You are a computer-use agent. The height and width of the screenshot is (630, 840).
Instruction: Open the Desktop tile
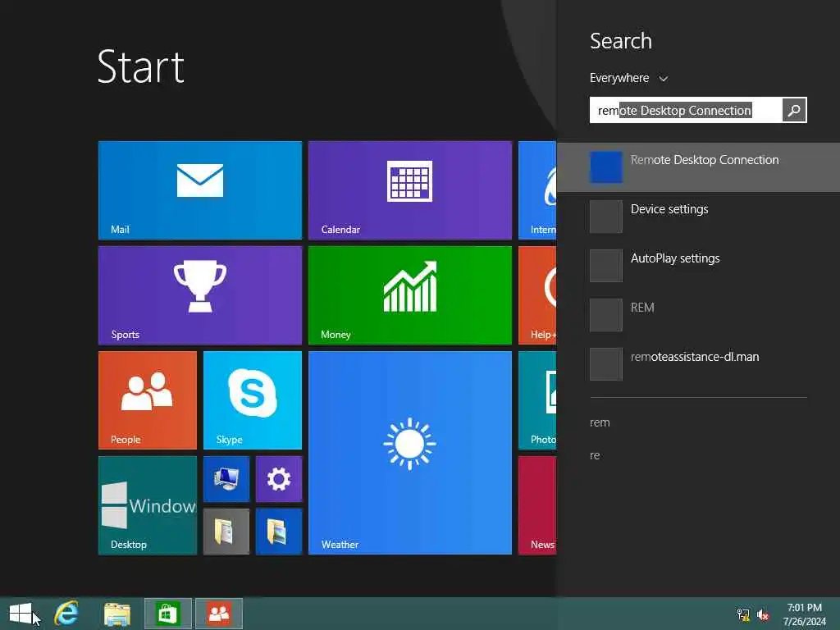tap(148, 505)
